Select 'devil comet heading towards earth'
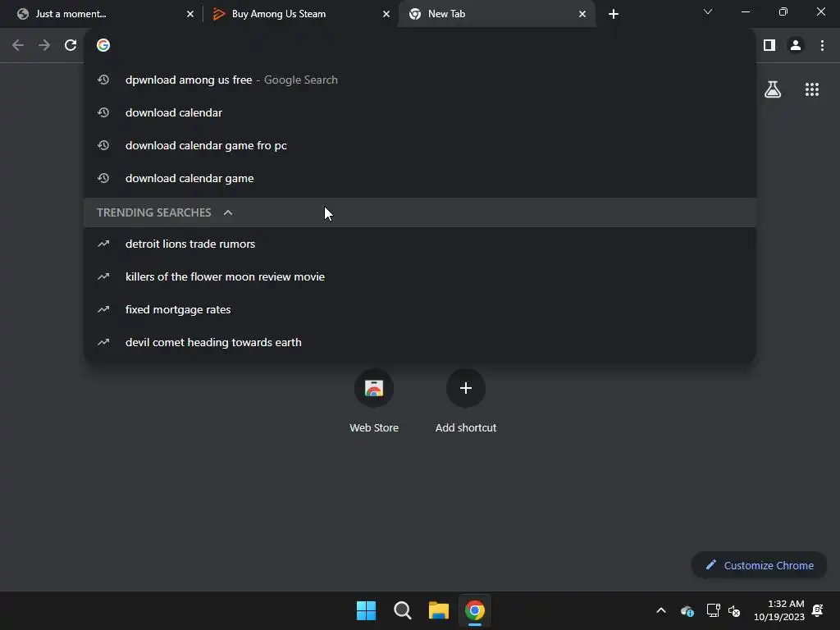Screen dimensions: 840x630 [420, 342]
